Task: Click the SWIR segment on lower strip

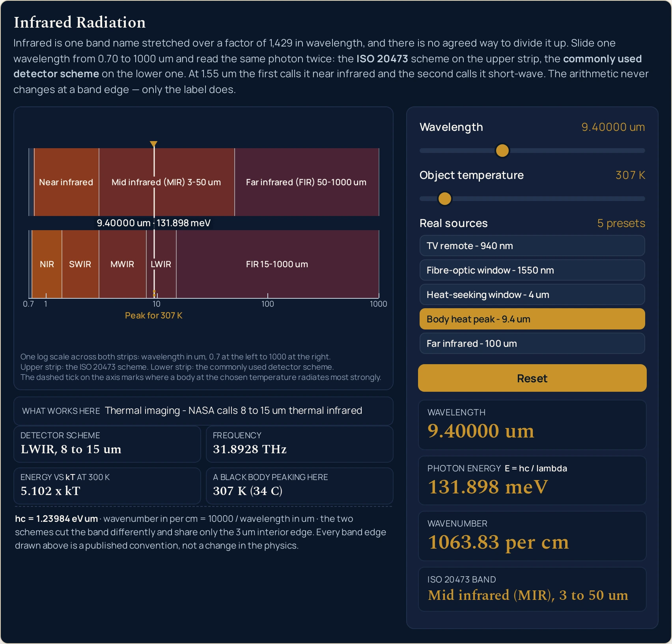Action: tap(80, 264)
